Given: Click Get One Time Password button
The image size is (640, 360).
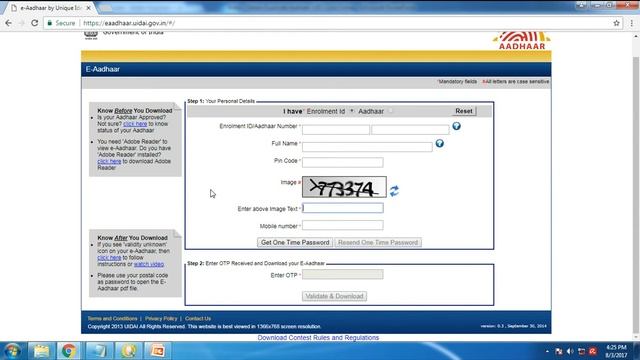Looking at the screenshot, I should tap(295, 242).
